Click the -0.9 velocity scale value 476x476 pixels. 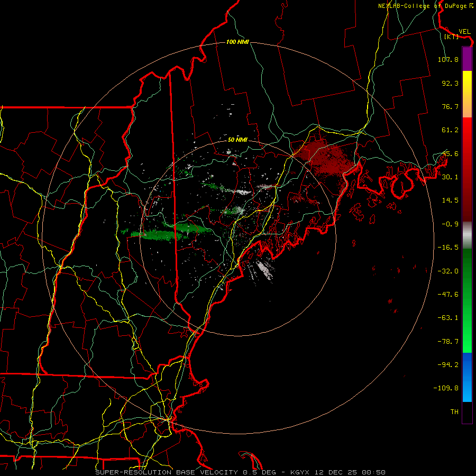click(450, 224)
